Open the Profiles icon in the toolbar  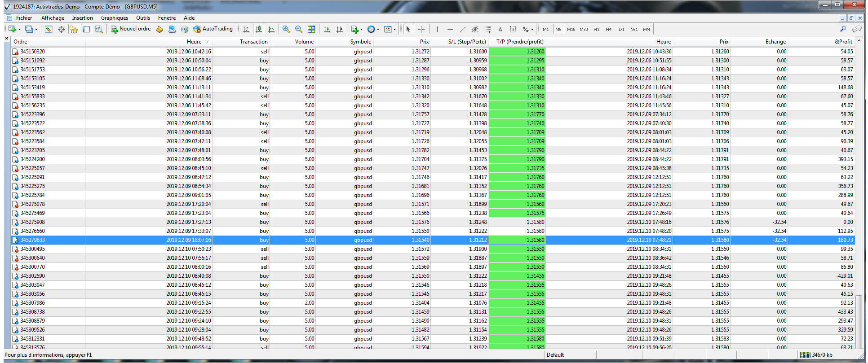tap(29, 29)
